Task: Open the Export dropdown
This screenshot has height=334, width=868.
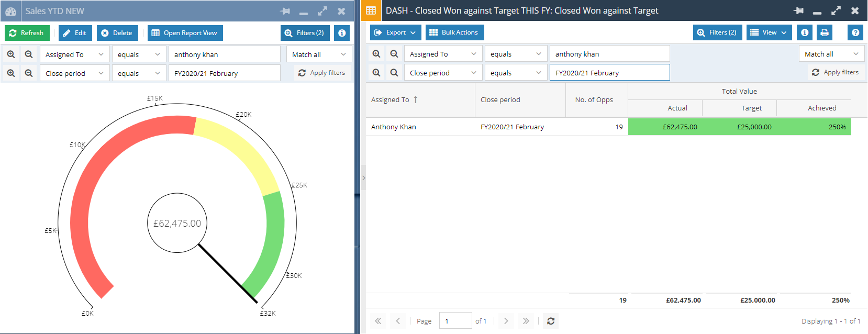Action: tap(395, 32)
